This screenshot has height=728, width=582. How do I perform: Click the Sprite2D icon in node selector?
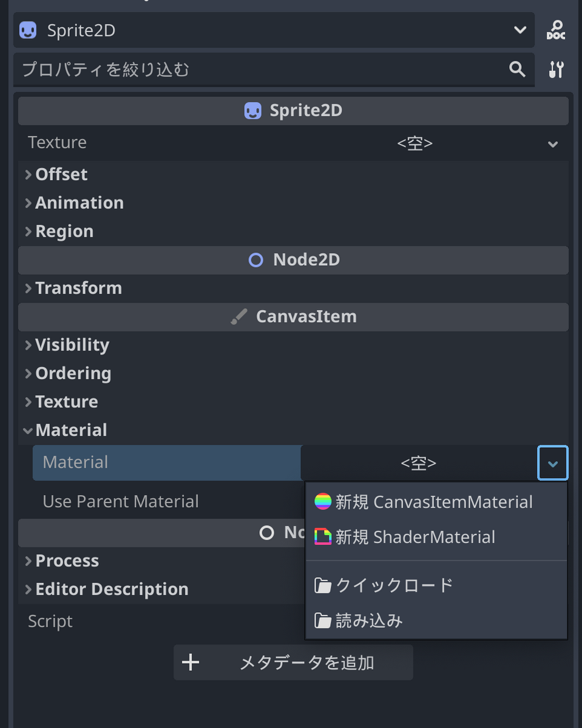[29, 30]
